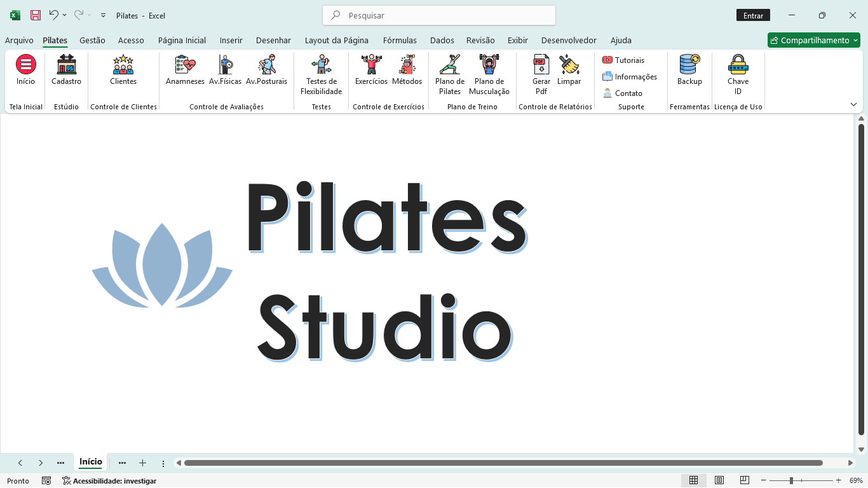Image resolution: width=868 pixels, height=488 pixels.
Task: Open the Clientes control
Action: tap(123, 70)
